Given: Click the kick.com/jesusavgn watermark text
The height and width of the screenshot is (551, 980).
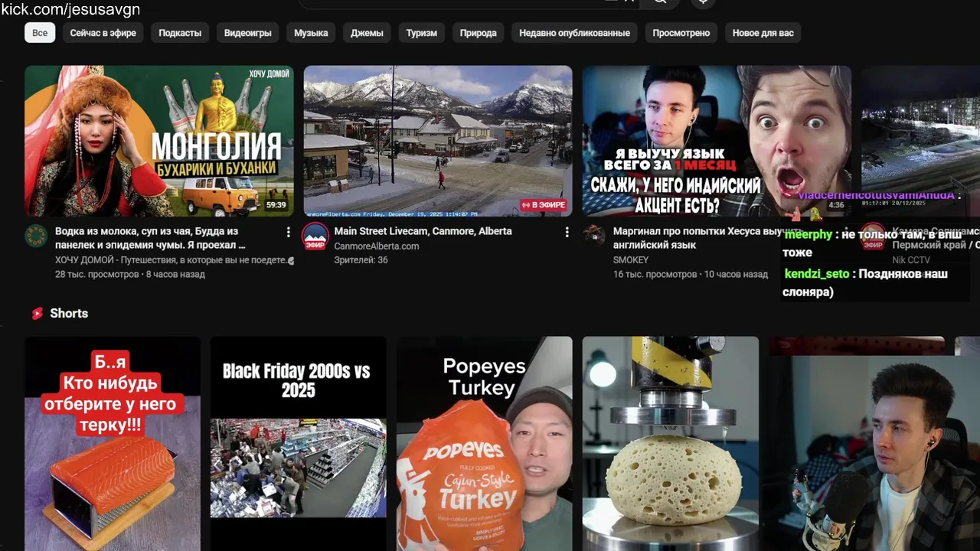Looking at the screenshot, I should coord(70,9).
